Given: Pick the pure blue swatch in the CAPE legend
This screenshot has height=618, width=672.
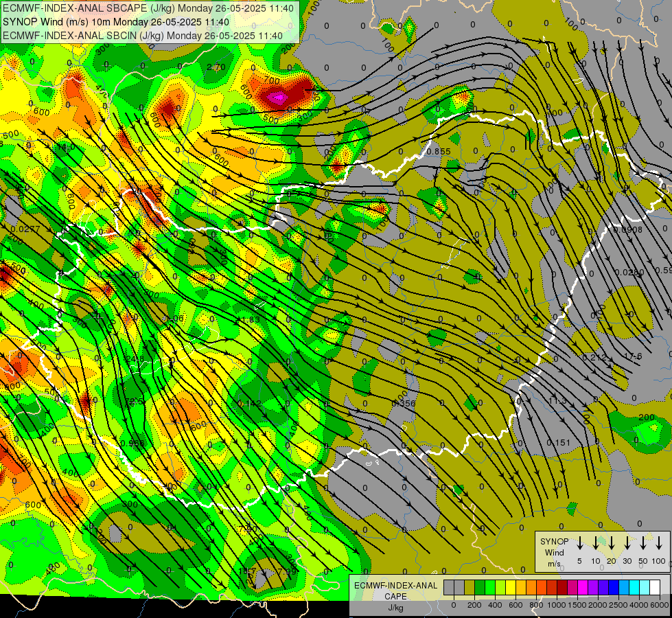Looking at the screenshot, I should [x=614, y=587].
